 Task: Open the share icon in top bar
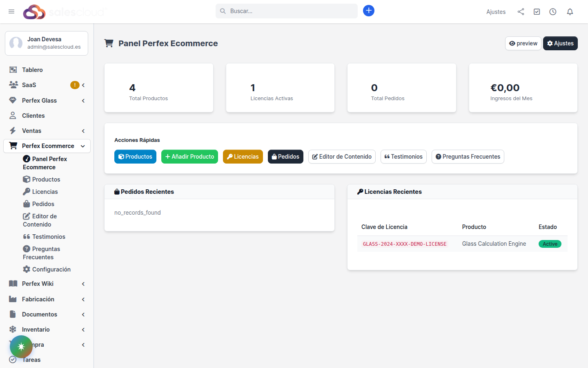point(521,12)
